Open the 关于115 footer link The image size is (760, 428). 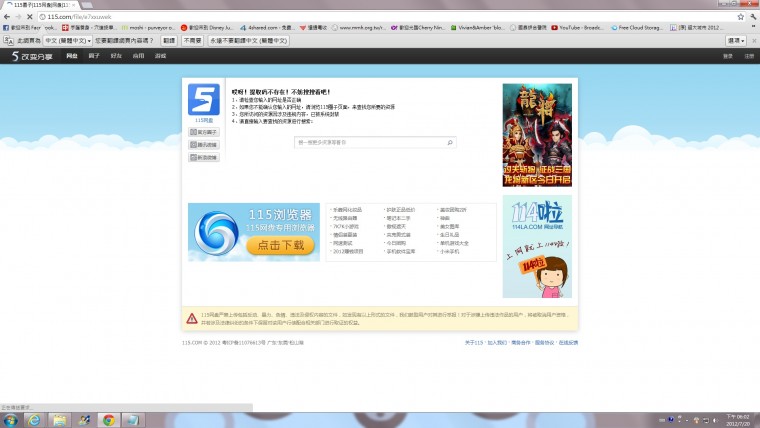[x=474, y=343]
